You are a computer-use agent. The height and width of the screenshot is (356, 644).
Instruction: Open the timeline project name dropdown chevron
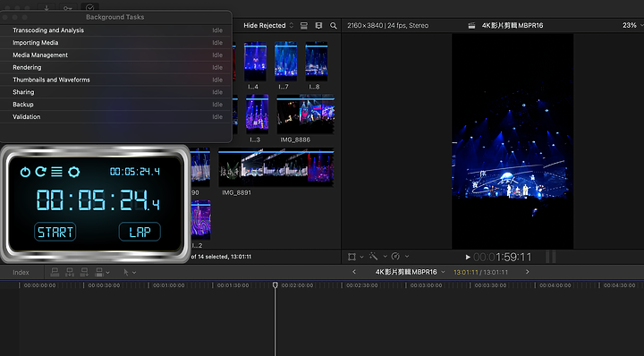point(443,272)
